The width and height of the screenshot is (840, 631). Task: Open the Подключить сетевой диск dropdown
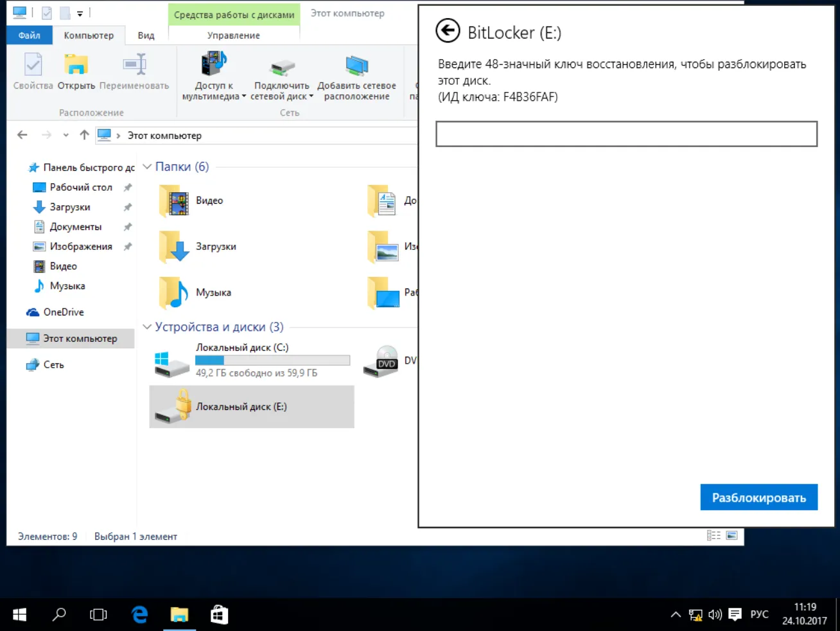pyautogui.click(x=282, y=77)
